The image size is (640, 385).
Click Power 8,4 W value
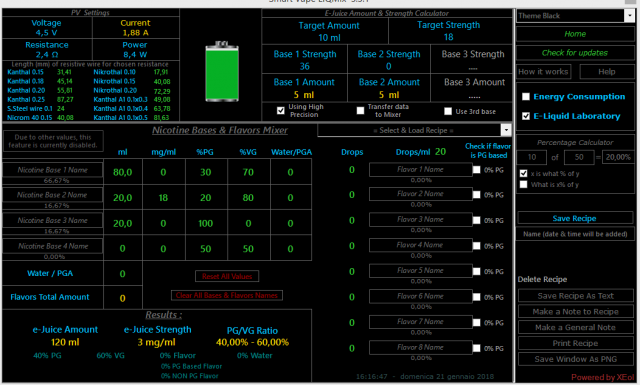pyautogui.click(x=135, y=54)
